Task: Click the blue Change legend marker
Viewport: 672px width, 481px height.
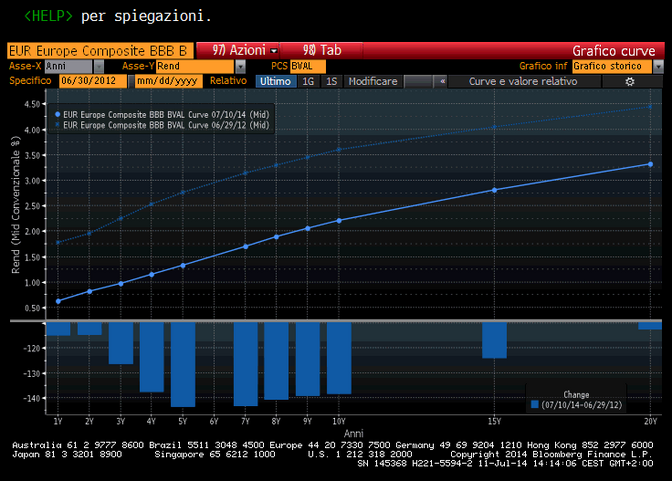Action: (x=534, y=405)
